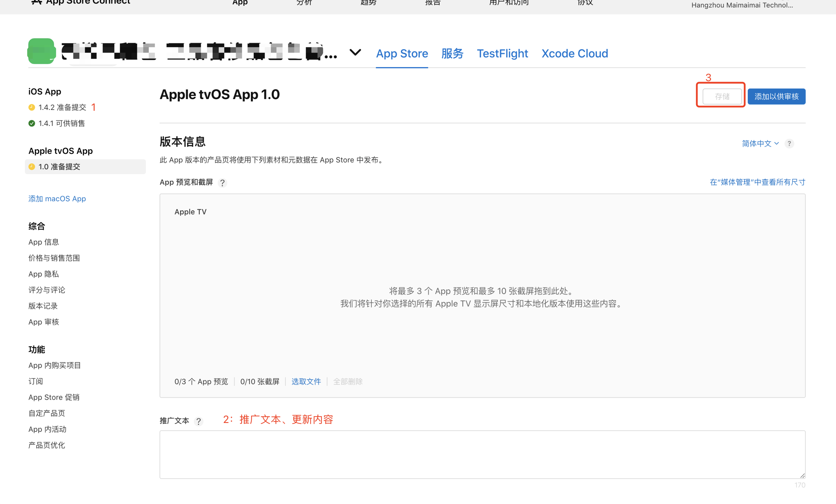Click the Apple tvOS App sidebar heading
Screen dimensions: 836x504
(61, 151)
